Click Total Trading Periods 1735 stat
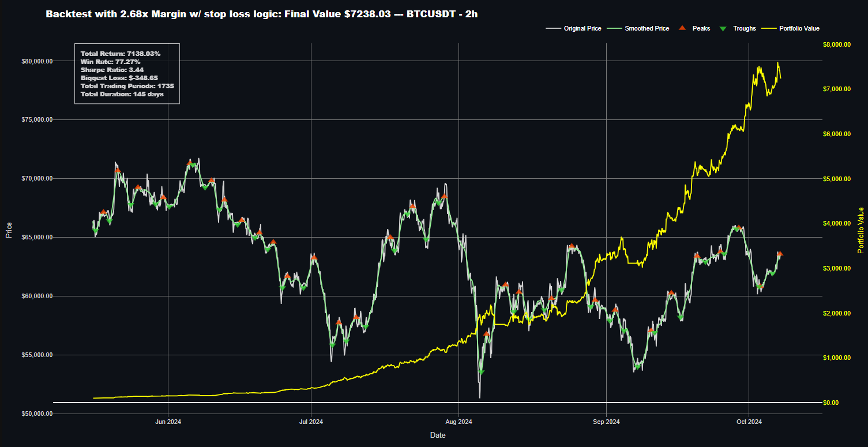Image resolution: width=868 pixels, height=447 pixels. [127, 86]
